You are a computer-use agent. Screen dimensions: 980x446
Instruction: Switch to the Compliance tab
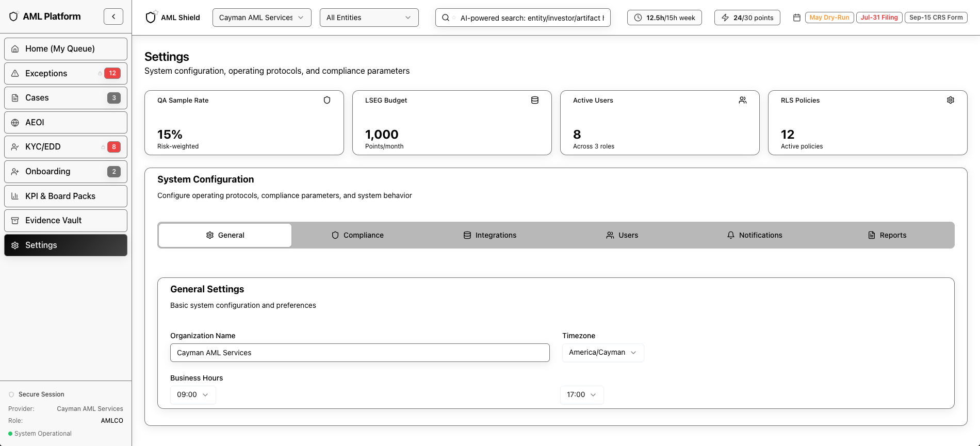357,235
